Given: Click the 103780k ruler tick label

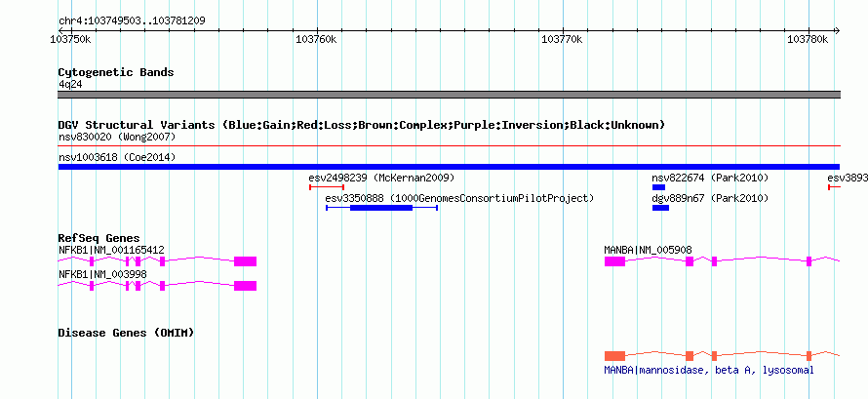Looking at the screenshot, I should click(808, 39).
